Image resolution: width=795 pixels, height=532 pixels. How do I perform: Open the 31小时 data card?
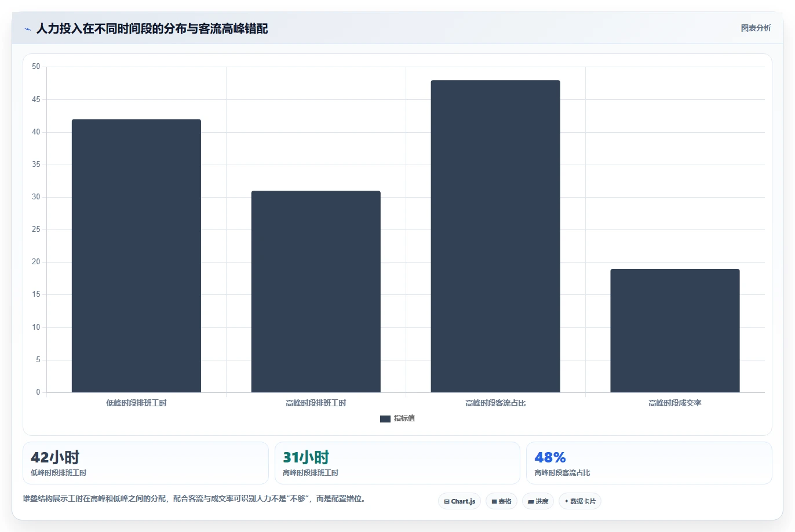[397, 463]
